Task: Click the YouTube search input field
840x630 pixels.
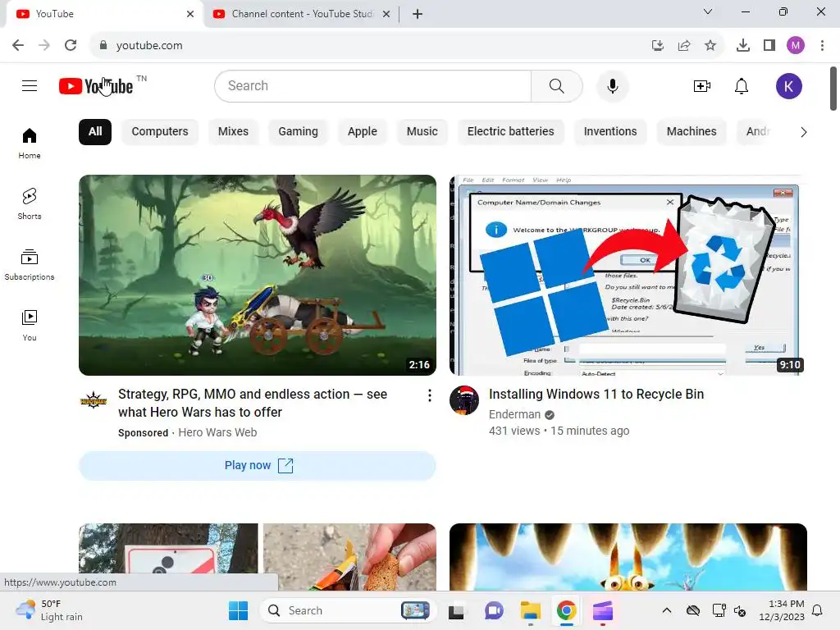Action: tap(373, 85)
